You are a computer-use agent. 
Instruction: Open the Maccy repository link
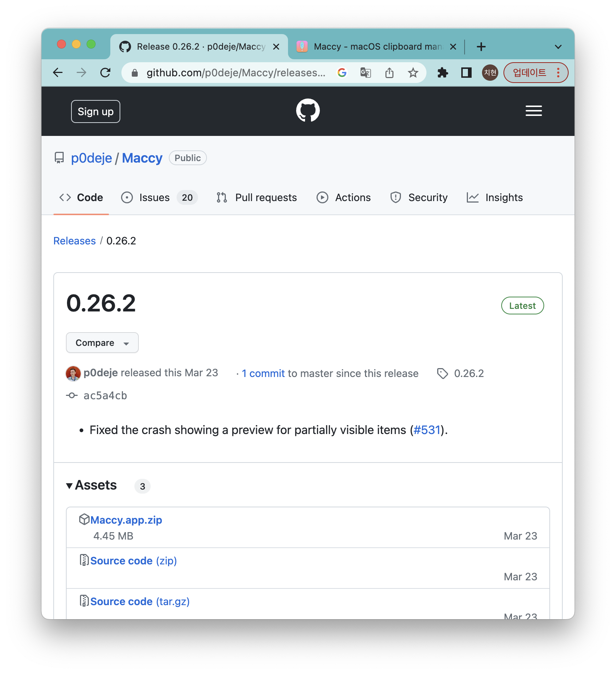pyautogui.click(x=142, y=158)
